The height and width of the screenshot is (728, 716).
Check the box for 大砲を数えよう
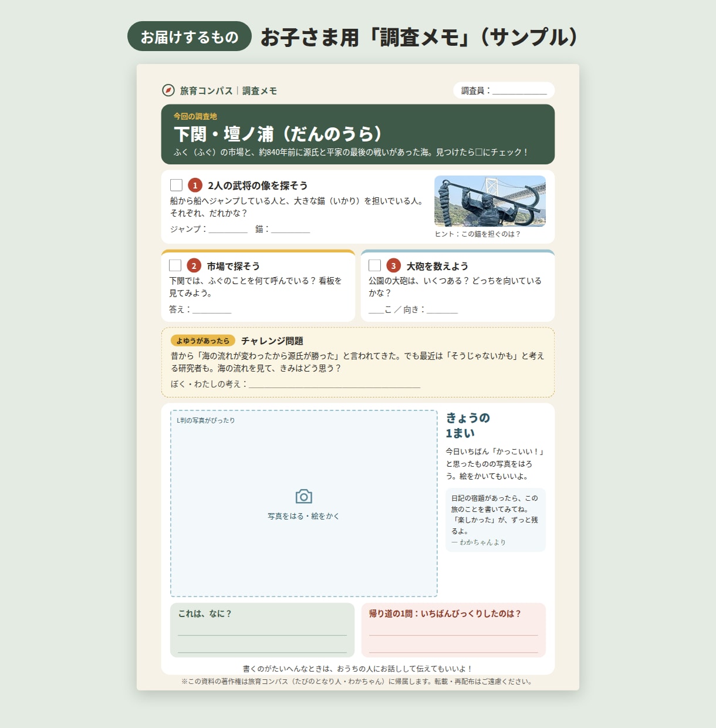coord(374,265)
